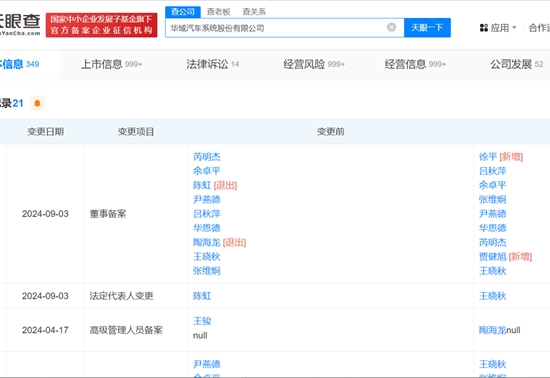
Task: Click the 应用 grid icon
Action: 484,28
